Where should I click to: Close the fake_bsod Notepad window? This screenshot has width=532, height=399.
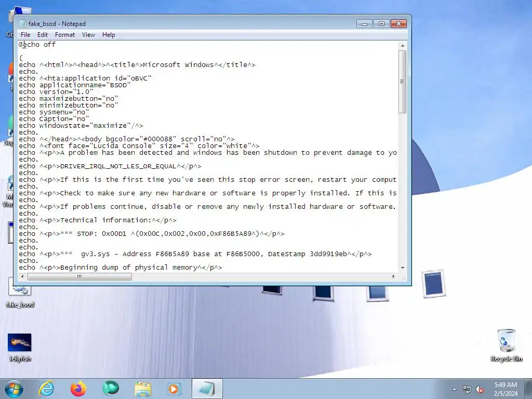pos(398,23)
